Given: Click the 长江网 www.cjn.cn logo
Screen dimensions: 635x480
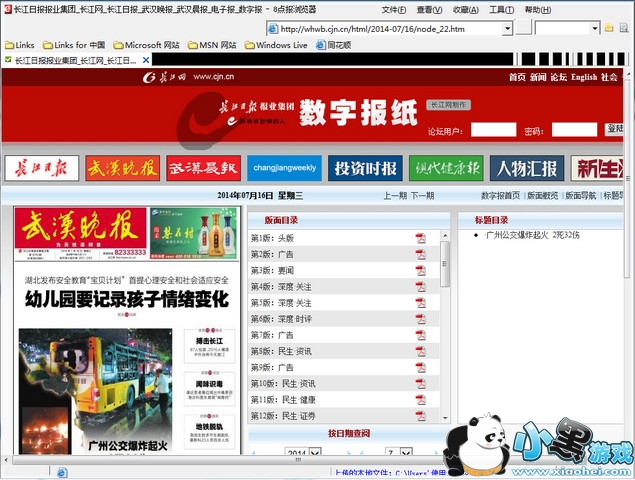Looking at the screenshot, I should (x=188, y=77).
